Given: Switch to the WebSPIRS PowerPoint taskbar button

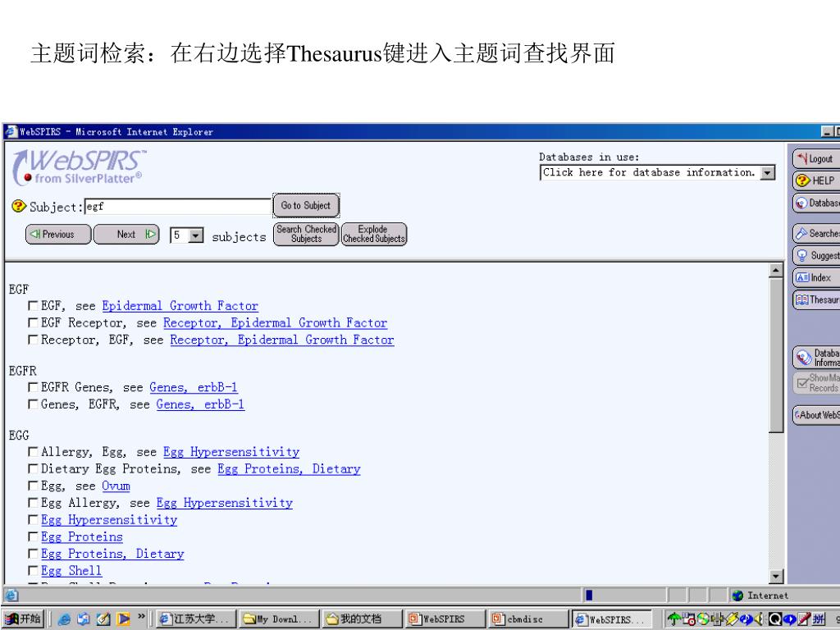Looking at the screenshot, I should (x=445, y=619).
